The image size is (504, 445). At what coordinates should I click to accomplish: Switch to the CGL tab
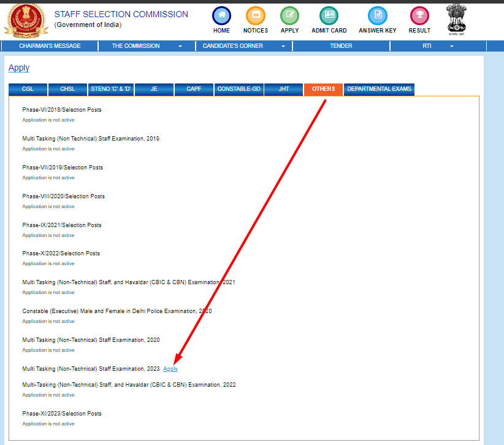point(28,89)
